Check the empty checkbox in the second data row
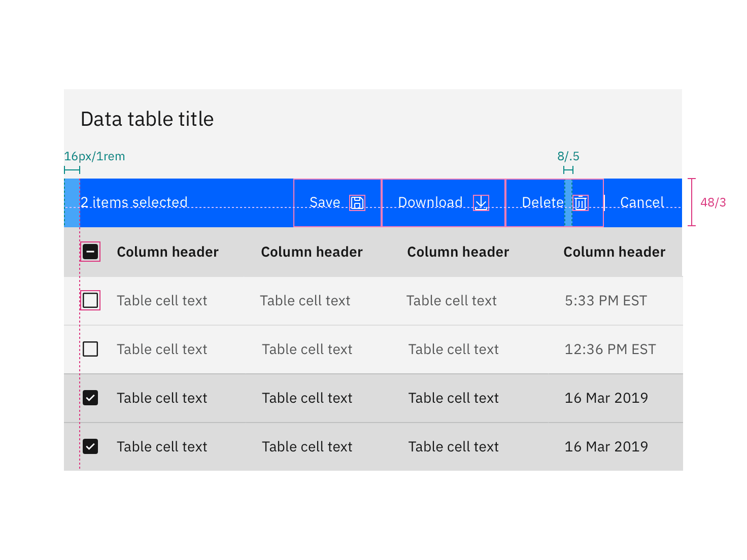 90,349
